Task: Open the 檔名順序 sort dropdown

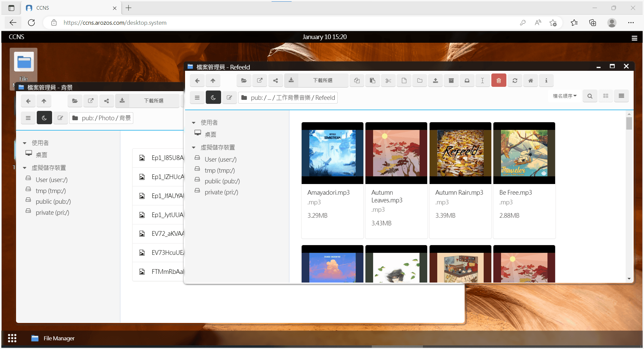Action: coord(565,96)
